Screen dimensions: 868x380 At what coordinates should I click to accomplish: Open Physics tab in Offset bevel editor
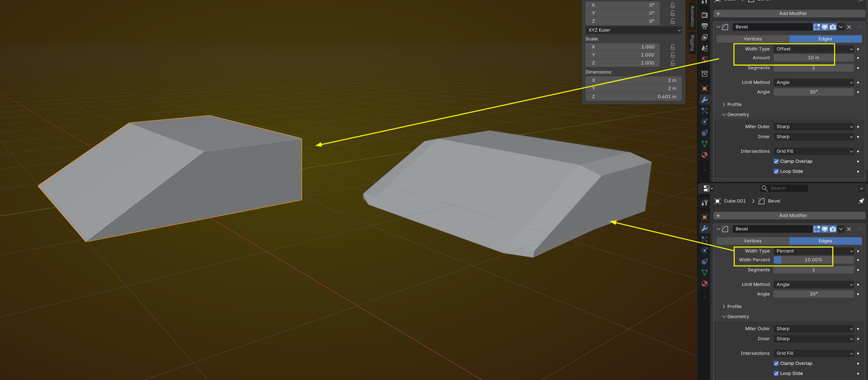[x=705, y=122]
